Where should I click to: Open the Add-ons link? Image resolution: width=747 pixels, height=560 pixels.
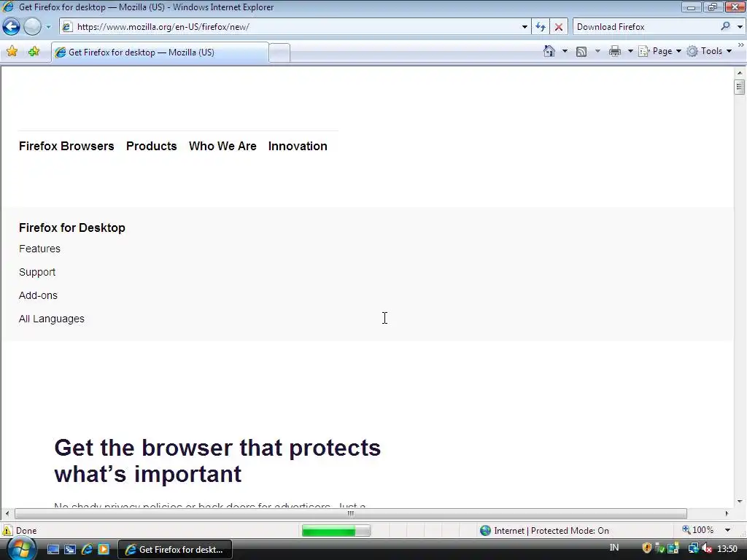38,295
